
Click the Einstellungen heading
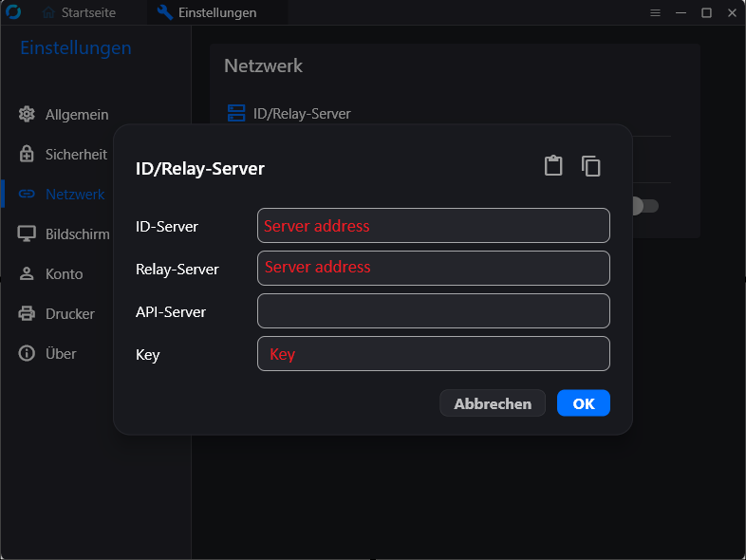click(x=76, y=48)
